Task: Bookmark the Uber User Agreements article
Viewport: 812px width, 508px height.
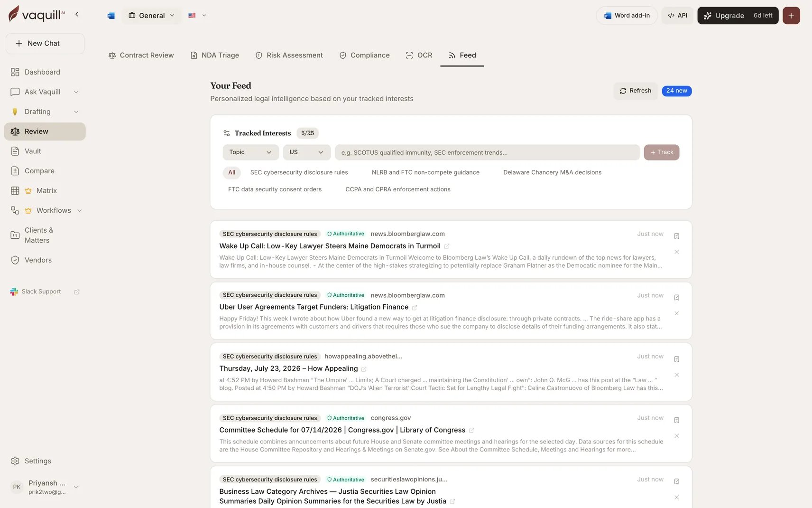Action: click(x=677, y=298)
